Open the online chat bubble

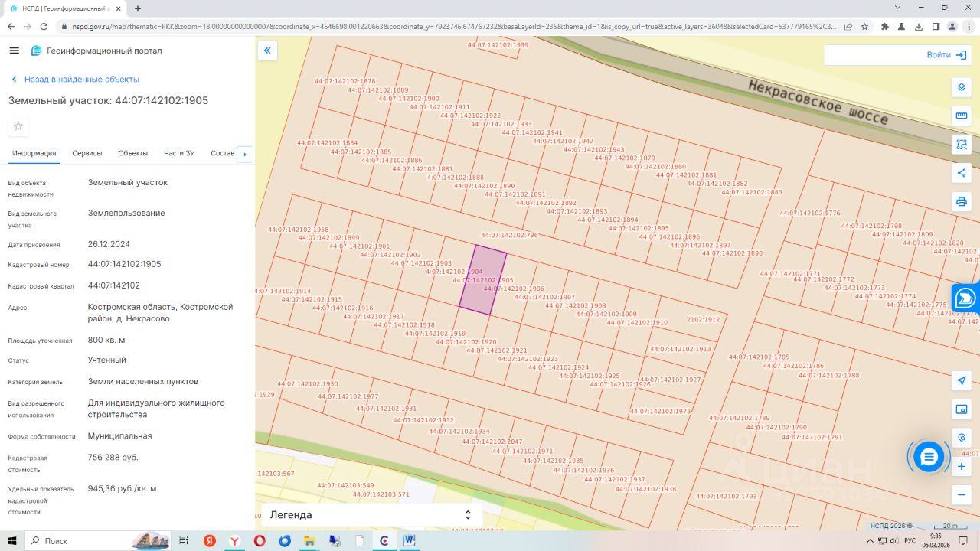coord(929,457)
